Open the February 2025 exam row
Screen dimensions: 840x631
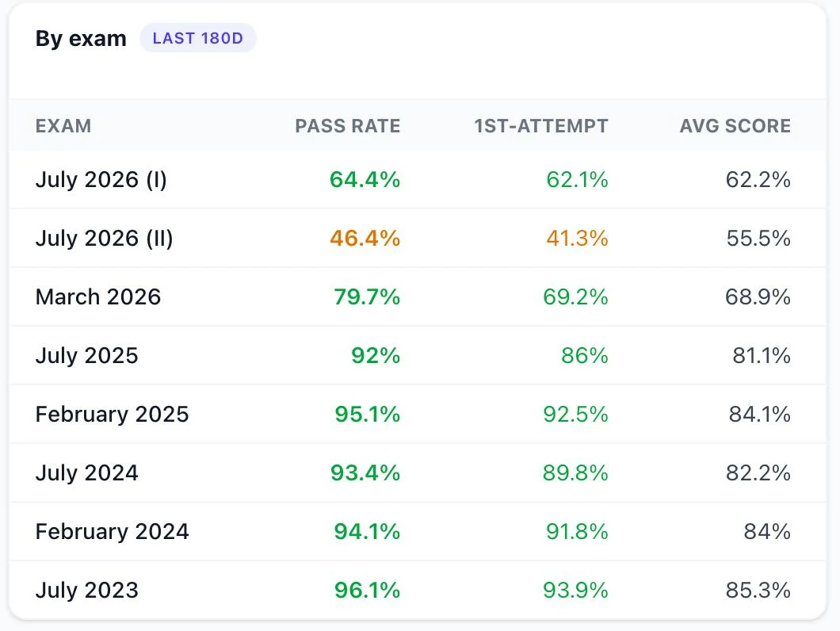pos(418,414)
